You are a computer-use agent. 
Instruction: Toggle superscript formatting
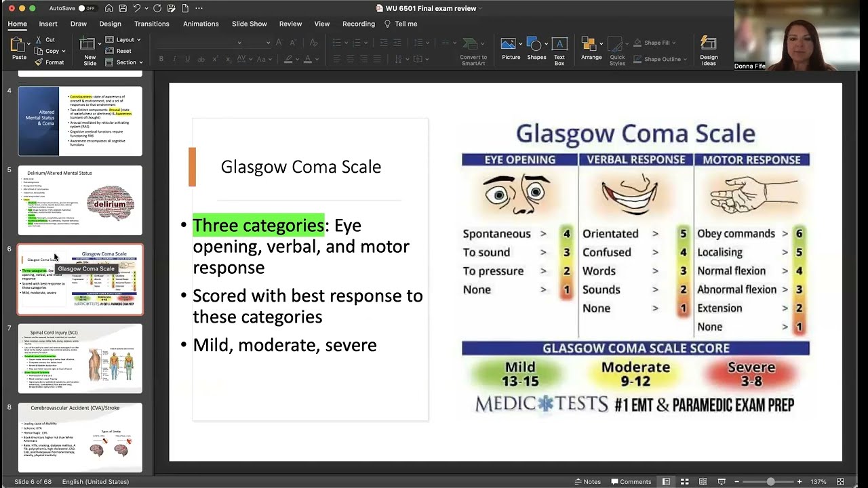tap(214, 59)
